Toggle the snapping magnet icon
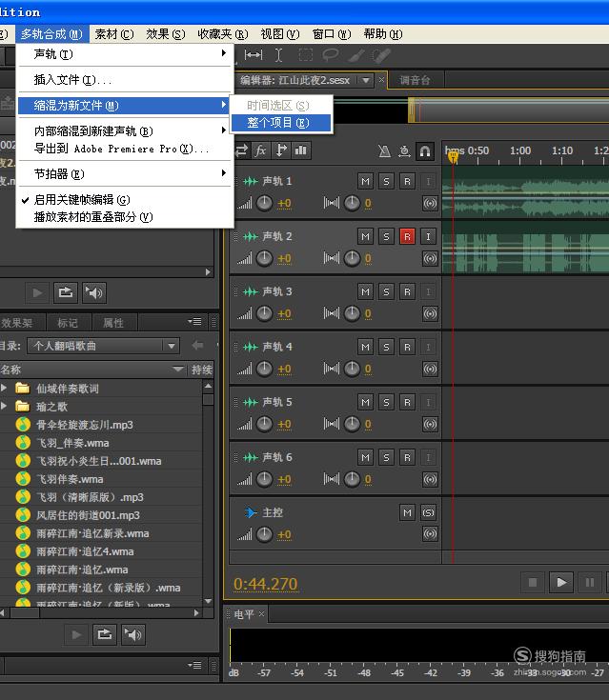This screenshot has width=609, height=700. (425, 151)
